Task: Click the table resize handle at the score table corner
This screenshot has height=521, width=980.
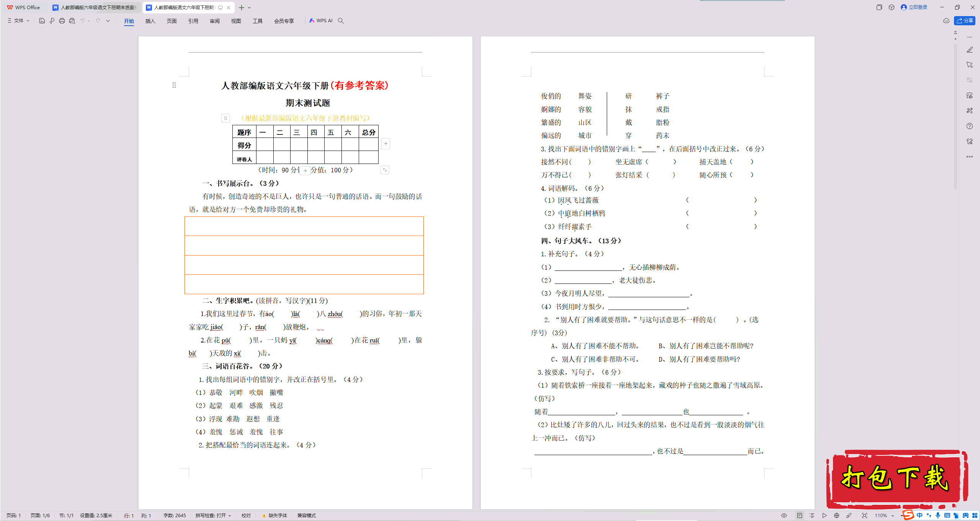Action: [385, 170]
